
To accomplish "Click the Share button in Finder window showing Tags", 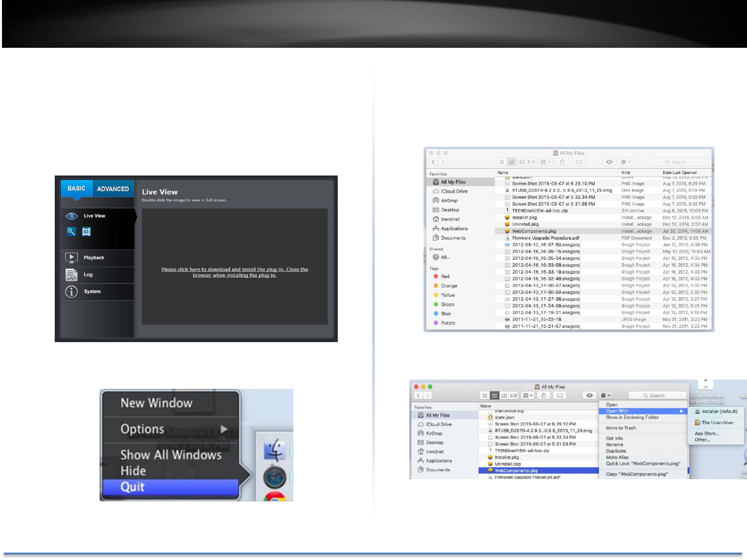I will point(562,162).
